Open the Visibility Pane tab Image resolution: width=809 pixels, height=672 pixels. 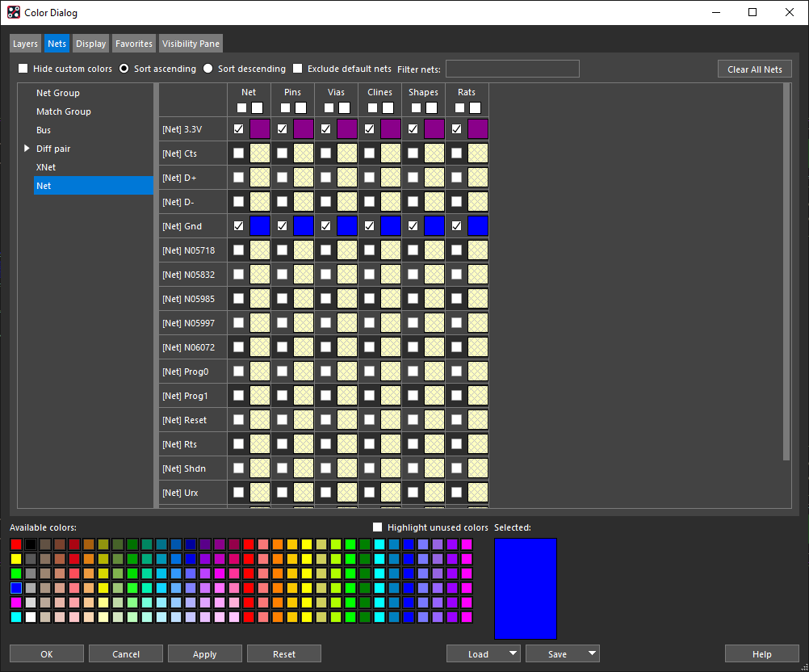point(191,44)
